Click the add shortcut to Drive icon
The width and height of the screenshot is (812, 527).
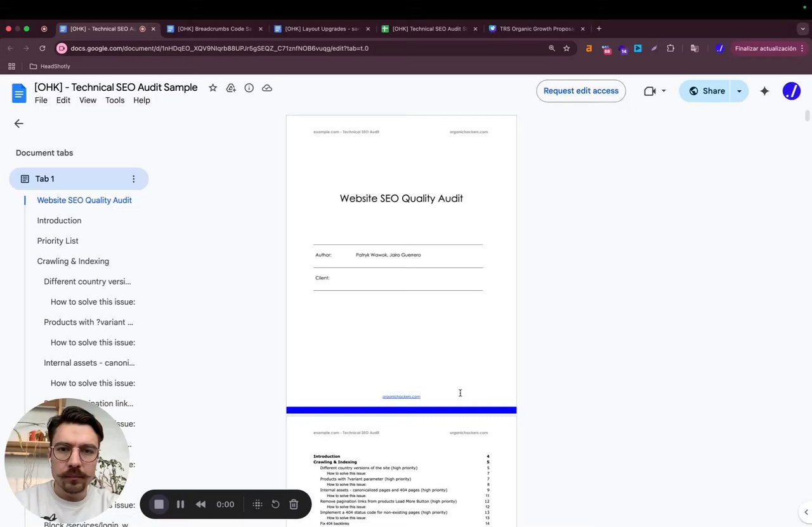tap(231, 88)
